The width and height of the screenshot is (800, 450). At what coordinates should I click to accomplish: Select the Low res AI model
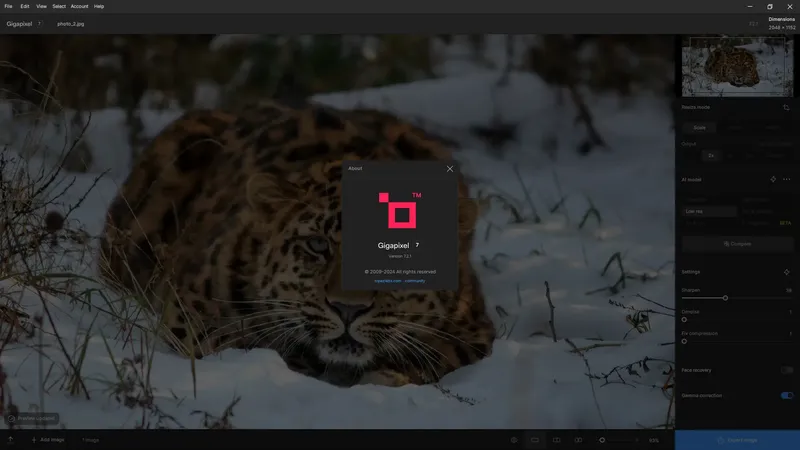click(709, 211)
